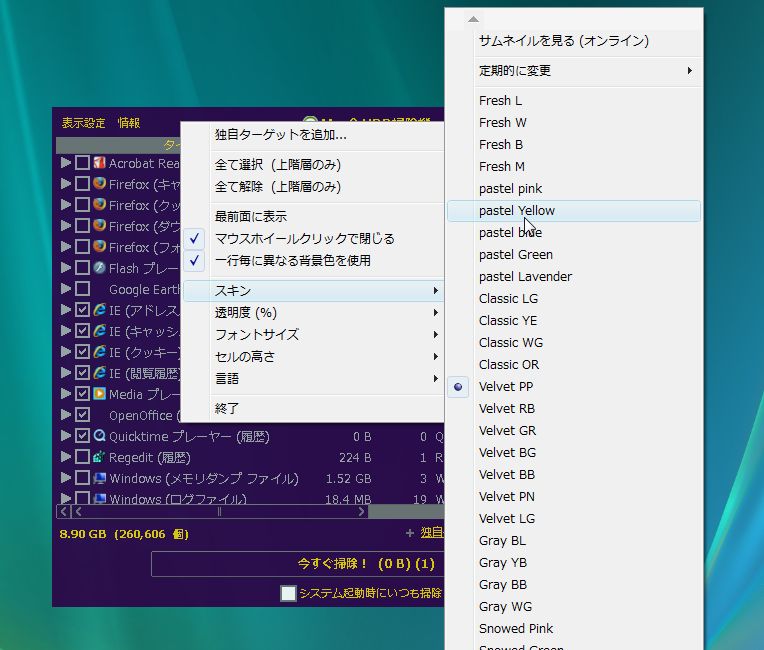This screenshot has height=650, width=764.
Task: Click the Acrobat Reader row icon
Action: (x=99, y=162)
